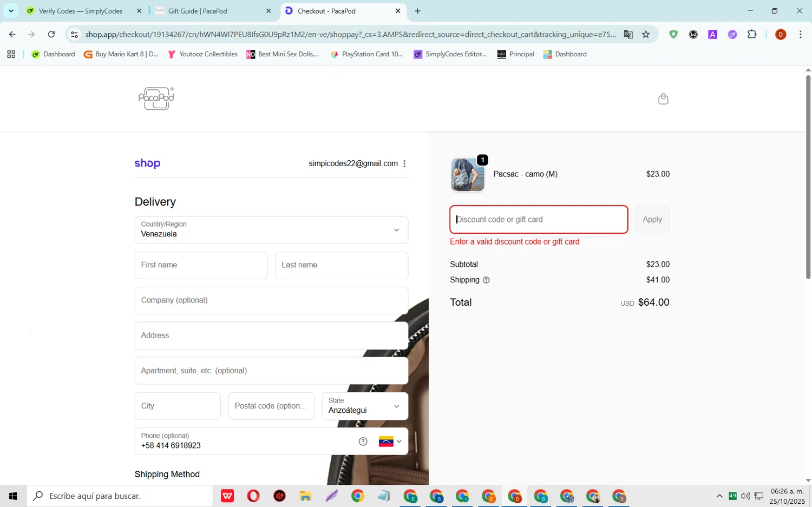The height and width of the screenshot is (507, 812).
Task: Open the PlayStation Card 10 bookmark
Action: tap(366, 54)
